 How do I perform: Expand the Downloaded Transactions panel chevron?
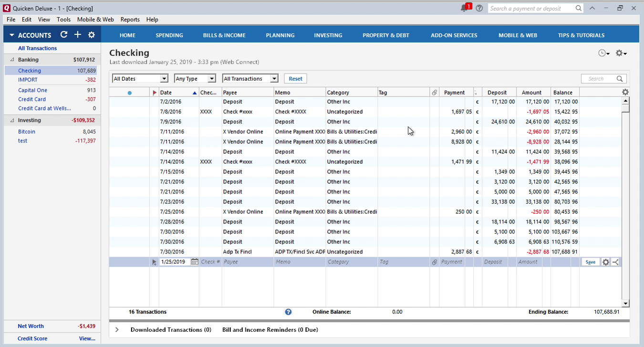pyautogui.click(x=117, y=329)
